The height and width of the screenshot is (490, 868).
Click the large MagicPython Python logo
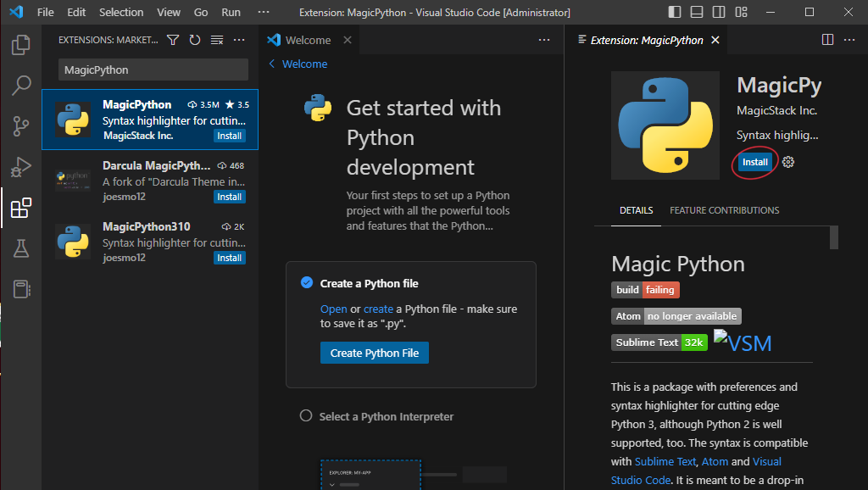pos(665,125)
